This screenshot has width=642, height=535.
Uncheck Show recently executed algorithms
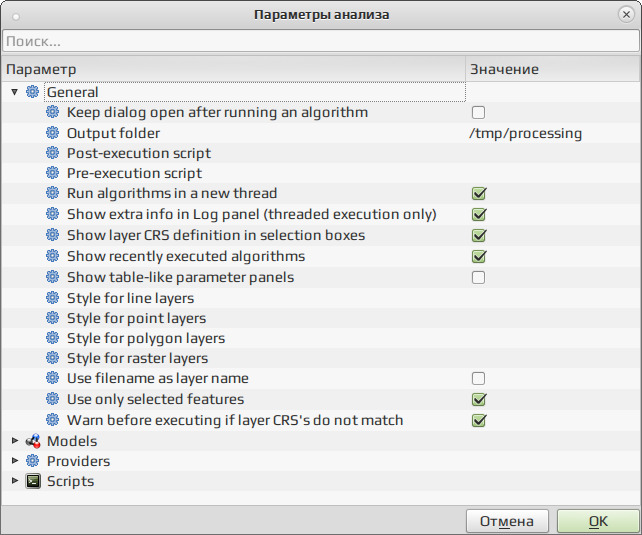[x=479, y=256]
